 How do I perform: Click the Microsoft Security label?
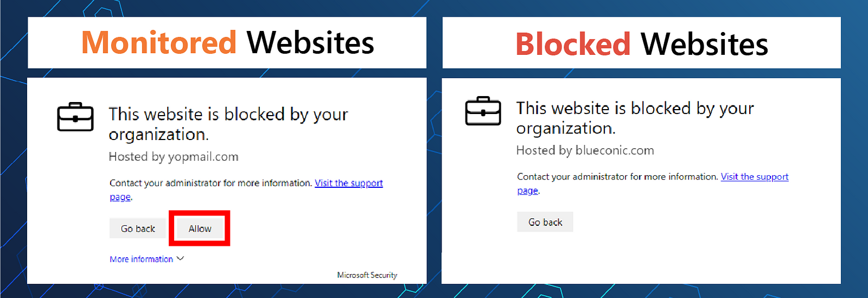click(x=367, y=275)
